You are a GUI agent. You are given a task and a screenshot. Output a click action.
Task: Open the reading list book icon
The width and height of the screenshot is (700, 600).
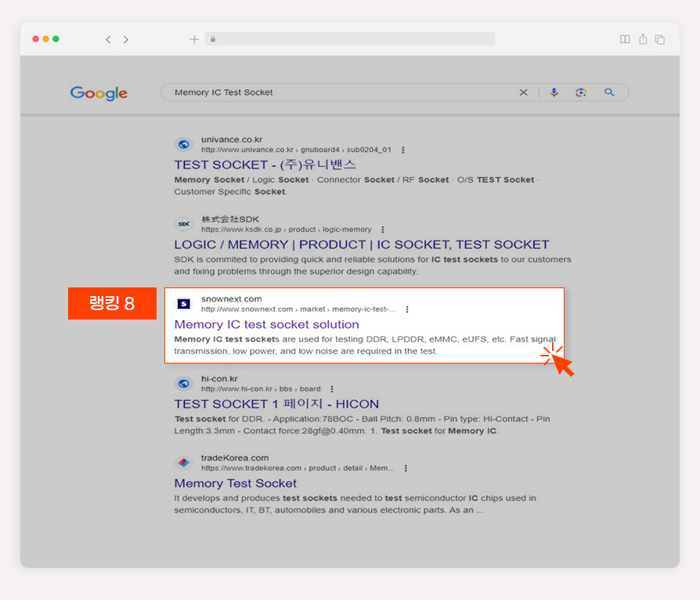(625, 39)
